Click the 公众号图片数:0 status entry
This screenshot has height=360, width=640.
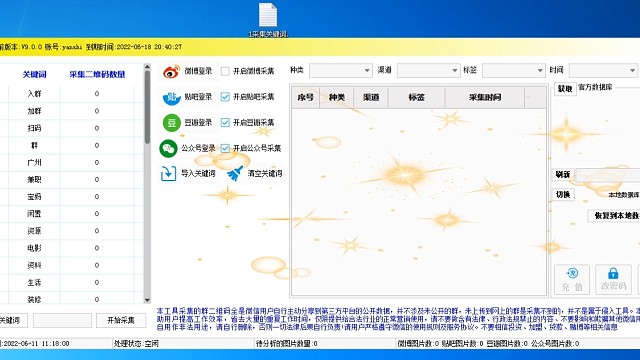click(555, 344)
